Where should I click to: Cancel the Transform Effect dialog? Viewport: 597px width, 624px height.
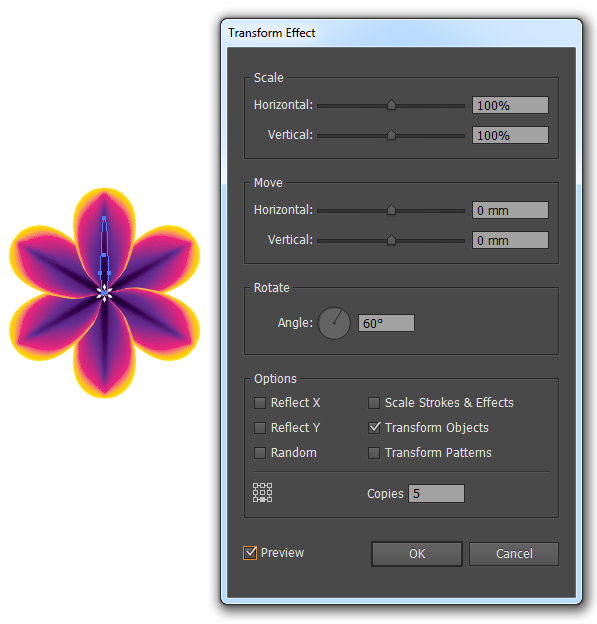pos(514,554)
